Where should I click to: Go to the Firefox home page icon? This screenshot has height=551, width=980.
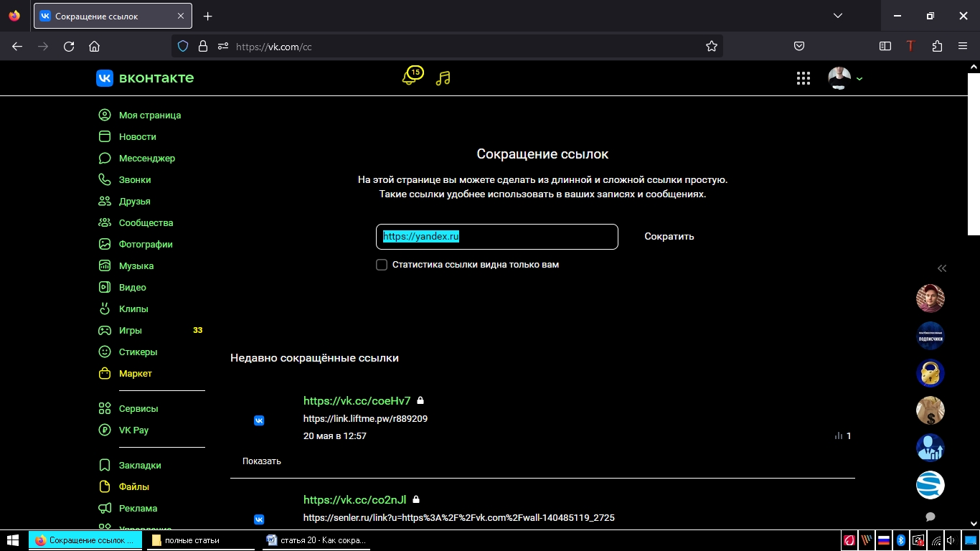click(94, 46)
